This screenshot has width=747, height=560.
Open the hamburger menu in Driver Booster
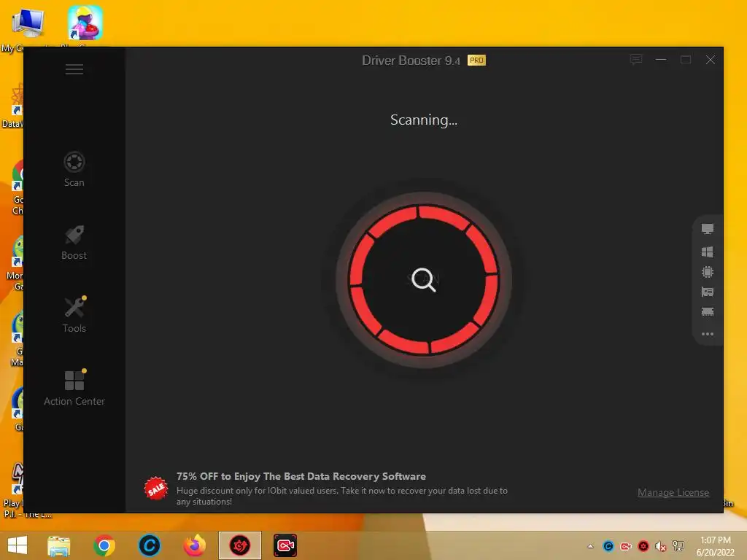(x=74, y=69)
